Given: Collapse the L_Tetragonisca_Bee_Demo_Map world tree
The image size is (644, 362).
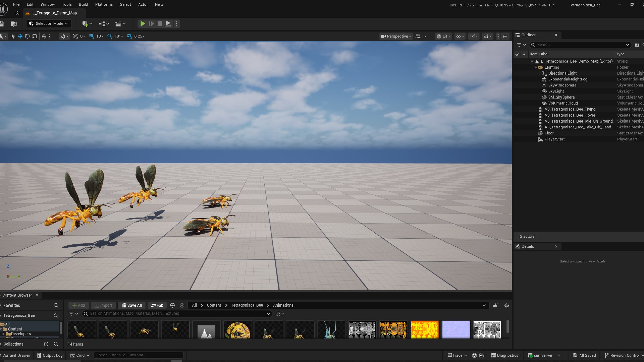Looking at the screenshot, I should click(x=532, y=61).
